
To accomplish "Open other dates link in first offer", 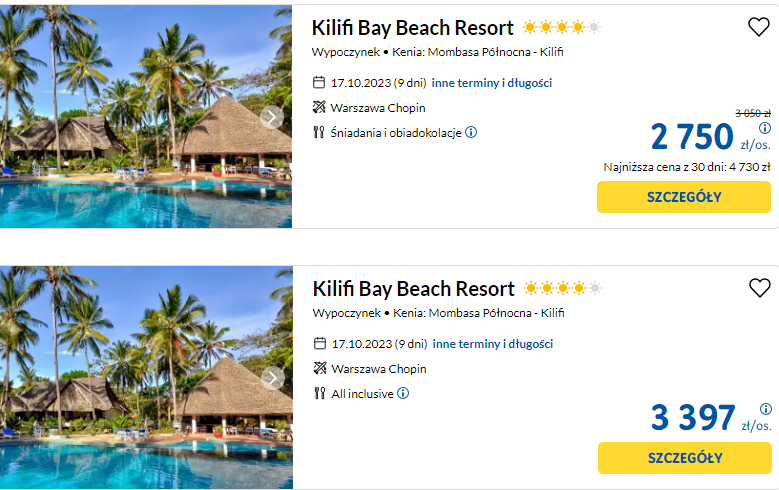I will (492, 83).
